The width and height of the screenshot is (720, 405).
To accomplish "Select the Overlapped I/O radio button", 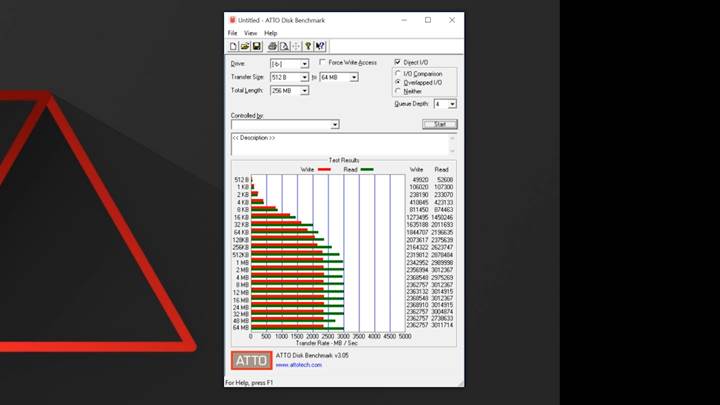I will (x=398, y=82).
